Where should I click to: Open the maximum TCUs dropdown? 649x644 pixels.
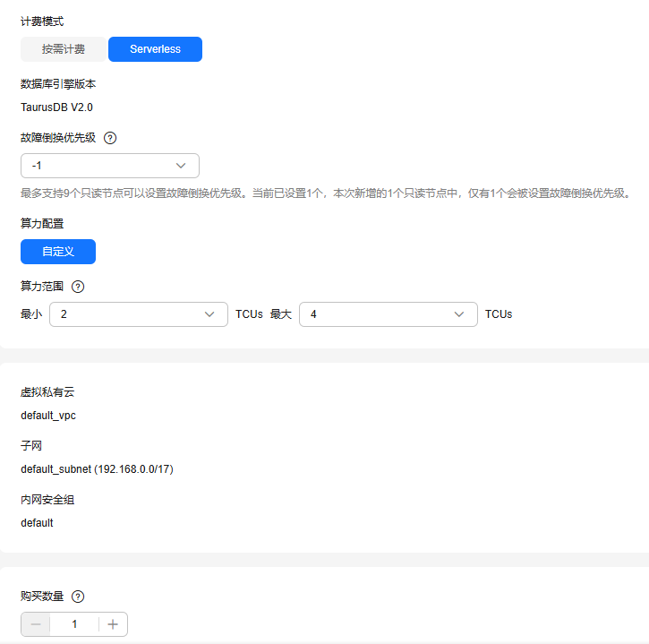point(389,314)
